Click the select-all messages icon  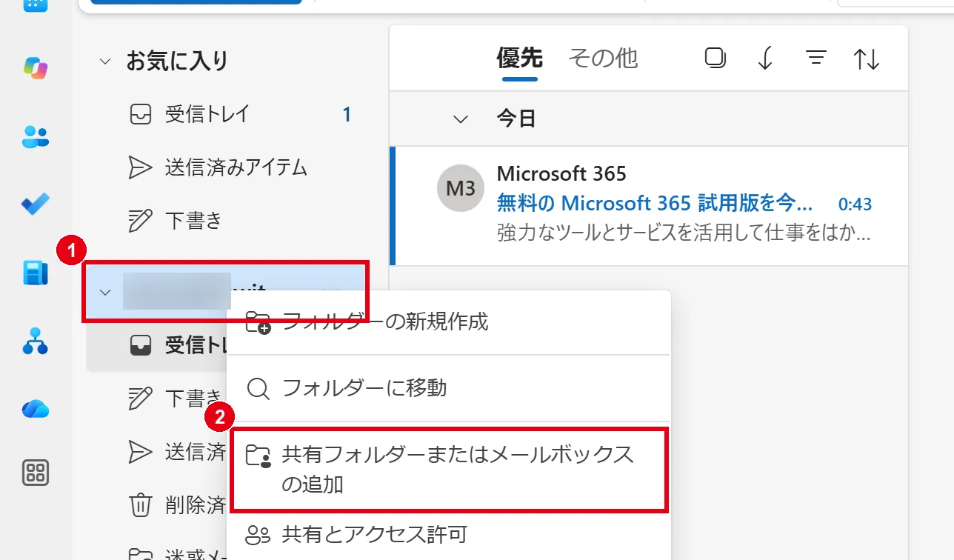pos(715,59)
